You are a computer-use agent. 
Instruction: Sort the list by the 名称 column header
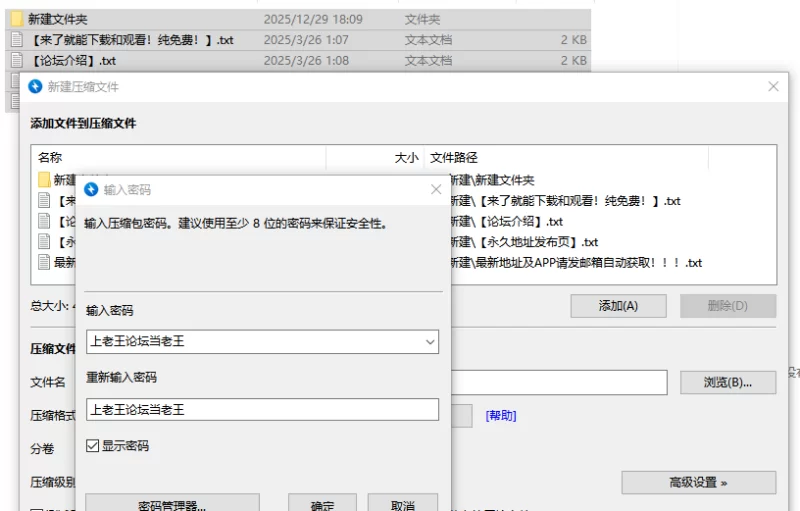pyautogui.click(x=50, y=157)
